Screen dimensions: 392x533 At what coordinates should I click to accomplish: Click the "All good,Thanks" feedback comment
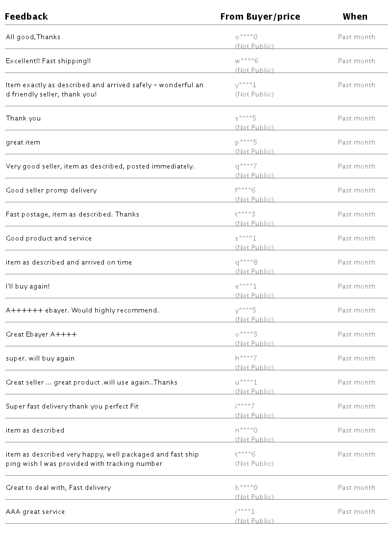(33, 37)
